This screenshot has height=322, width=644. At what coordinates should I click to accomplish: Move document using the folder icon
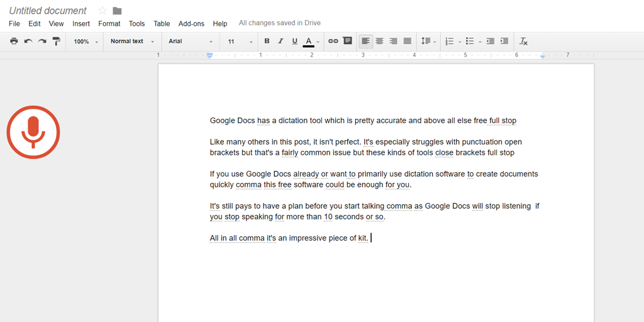point(118,11)
